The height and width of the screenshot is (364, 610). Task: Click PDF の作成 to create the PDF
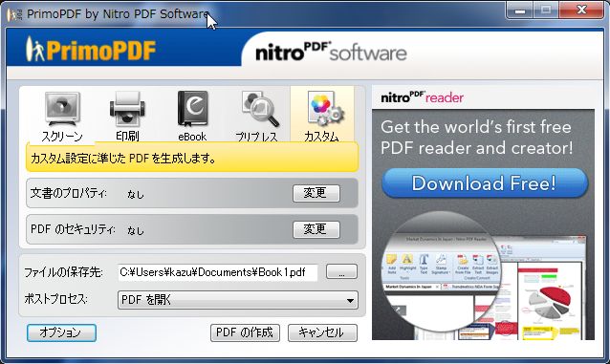click(x=245, y=332)
